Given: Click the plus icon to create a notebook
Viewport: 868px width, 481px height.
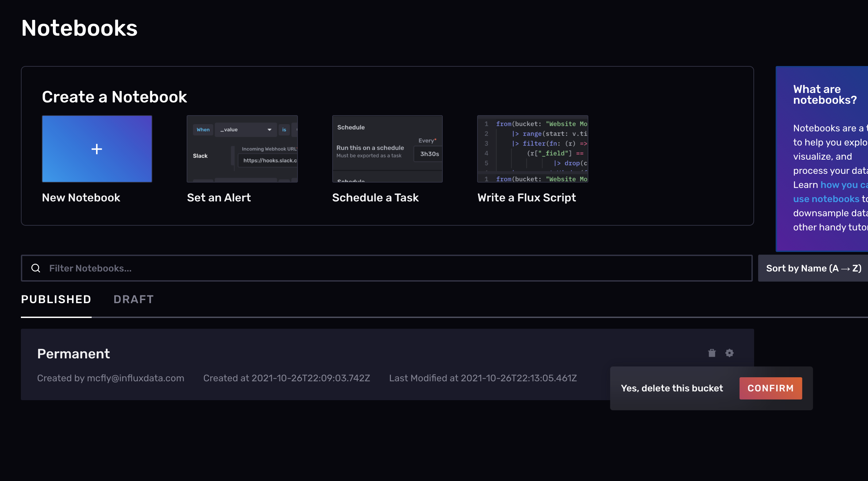Looking at the screenshot, I should 97,149.
